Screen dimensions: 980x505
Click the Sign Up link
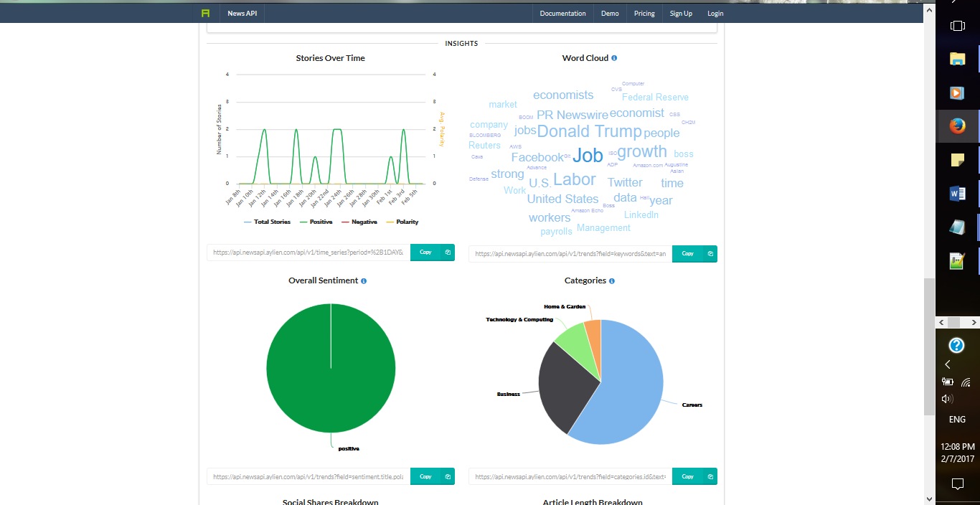680,12
